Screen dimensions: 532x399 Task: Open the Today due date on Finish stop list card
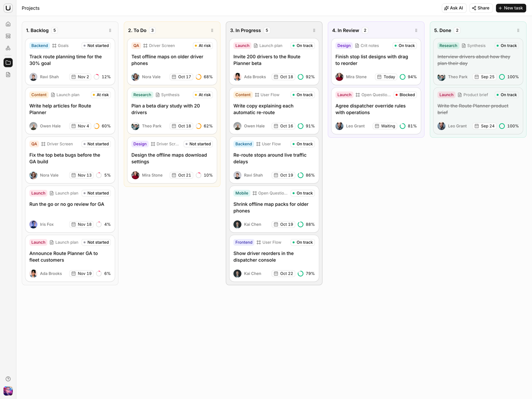click(x=386, y=77)
